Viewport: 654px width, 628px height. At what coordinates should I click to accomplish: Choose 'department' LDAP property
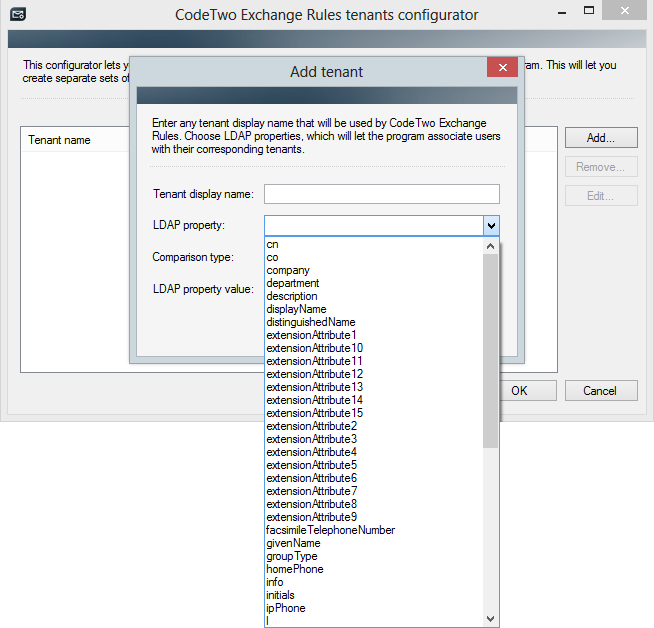click(374, 283)
